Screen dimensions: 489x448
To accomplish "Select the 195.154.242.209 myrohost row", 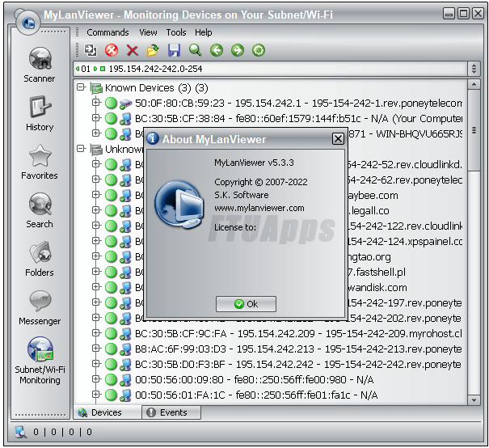I will coord(298,334).
